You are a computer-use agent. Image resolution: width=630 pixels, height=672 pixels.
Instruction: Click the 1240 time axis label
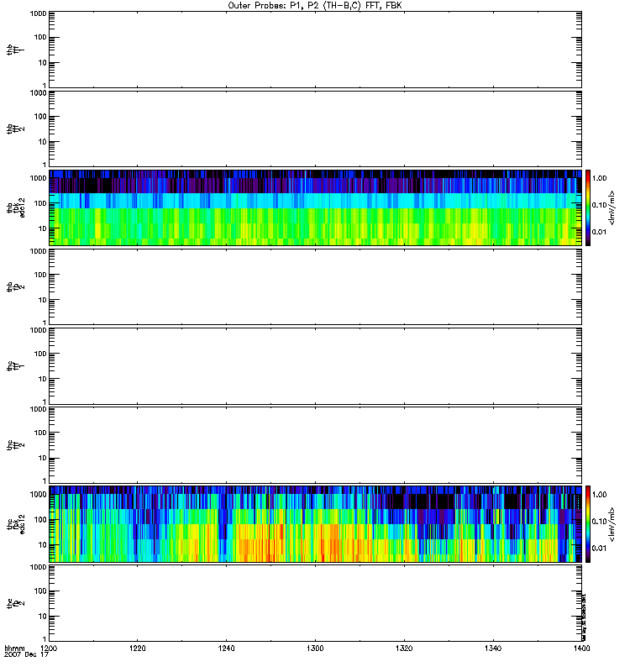click(226, 648)
